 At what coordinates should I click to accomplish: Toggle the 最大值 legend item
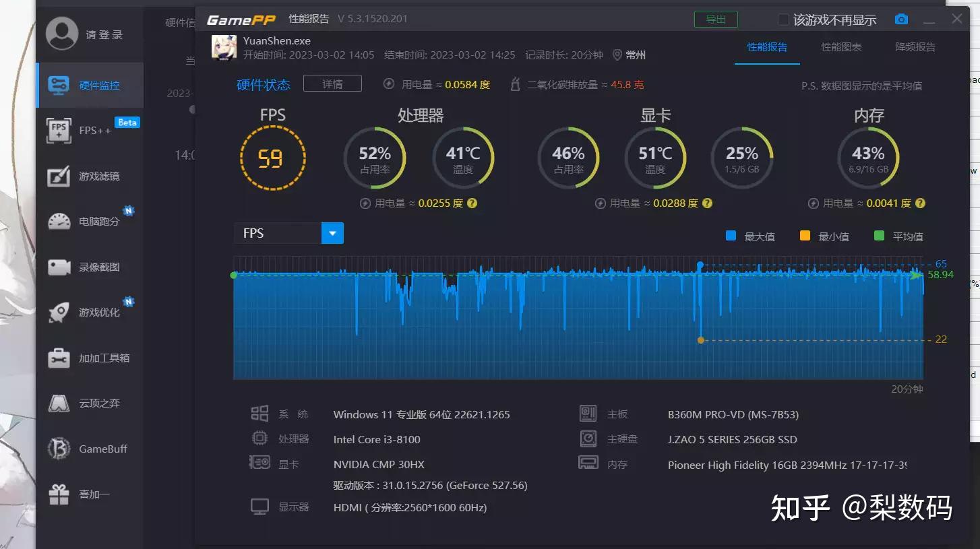pos(749,236)
